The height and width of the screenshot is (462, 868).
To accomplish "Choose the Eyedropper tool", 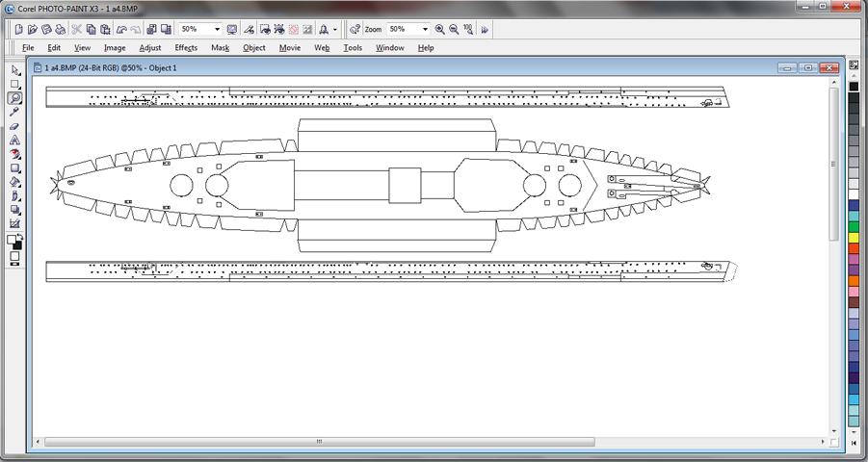I will pyautogui.click(x=15, y=112).
